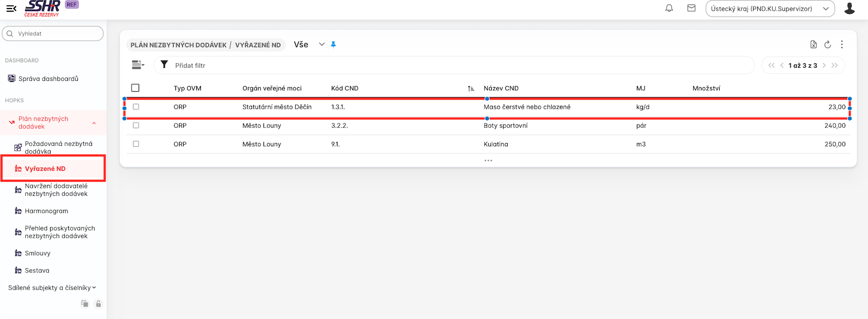The height and width of the screenshot is (319, 868).
Task: Click the blue pin icon
Action: [333, 45]
